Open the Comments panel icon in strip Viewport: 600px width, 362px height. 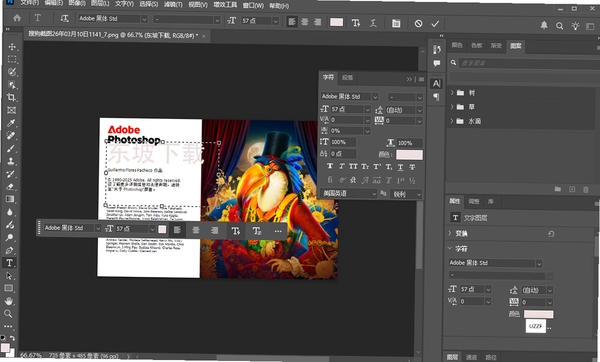pos(437,64)
